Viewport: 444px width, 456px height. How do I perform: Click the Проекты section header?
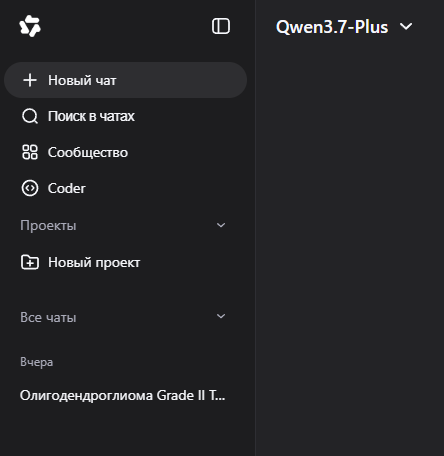tap(48, 226)
